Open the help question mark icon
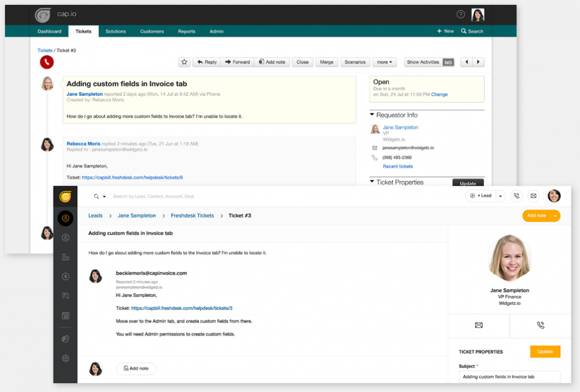 pos(460,14)
